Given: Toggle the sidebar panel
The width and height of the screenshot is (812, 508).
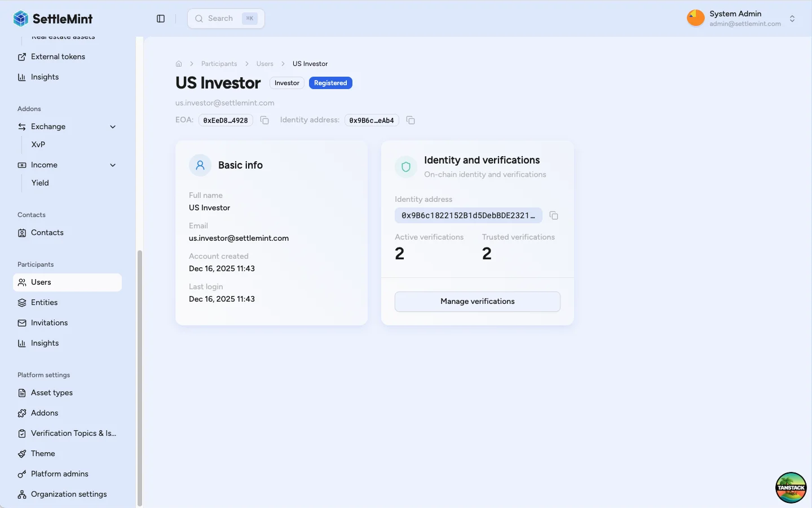Looking at the screenshot, I should 161,19.
